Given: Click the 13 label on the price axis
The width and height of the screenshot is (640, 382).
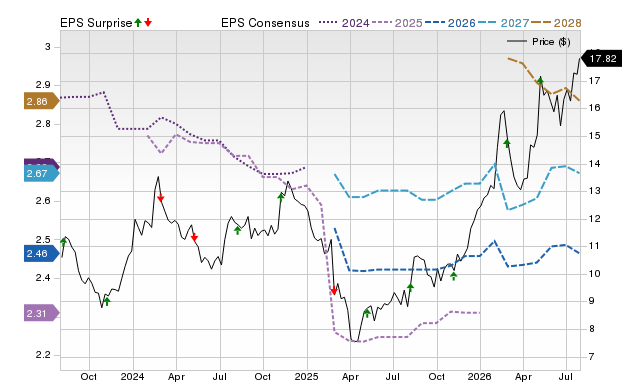Looking at the screenshot, I should [595, 191].
